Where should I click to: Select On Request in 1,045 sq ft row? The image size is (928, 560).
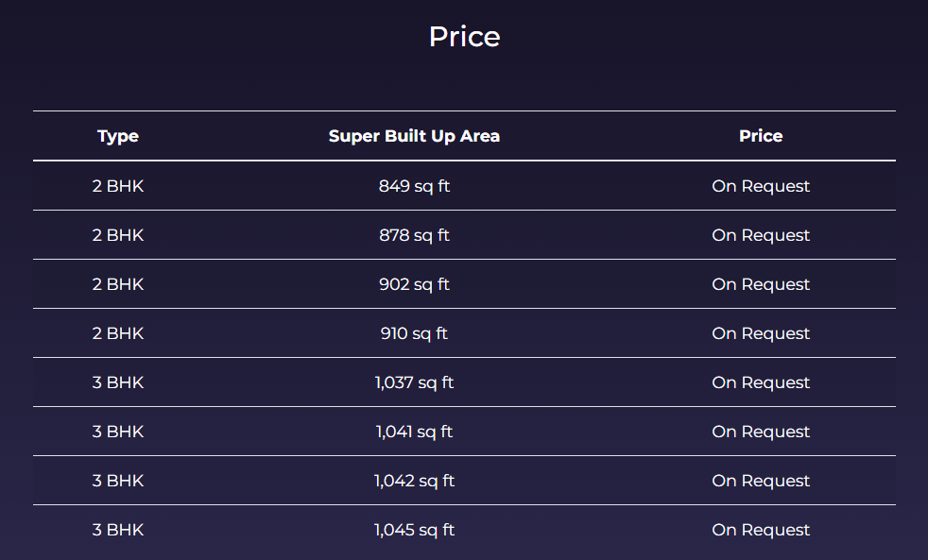tap(761, 530)
